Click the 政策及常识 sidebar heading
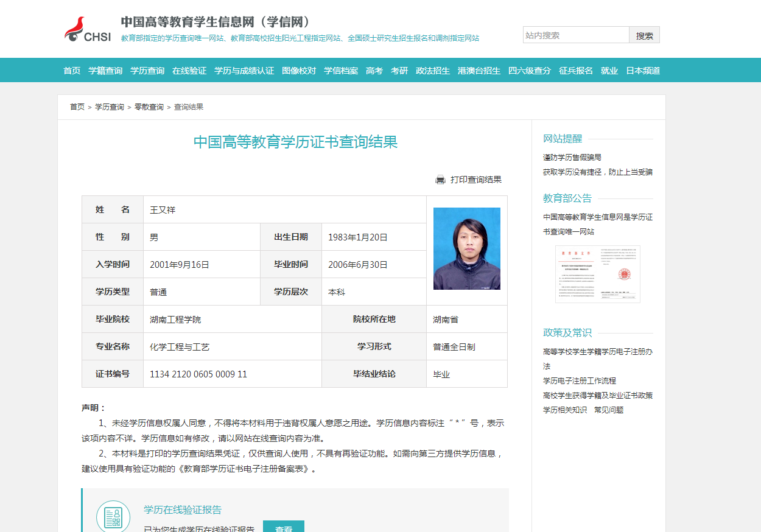Image resolution: width=761 pixels, height=532 pixels. pos(567,333)
